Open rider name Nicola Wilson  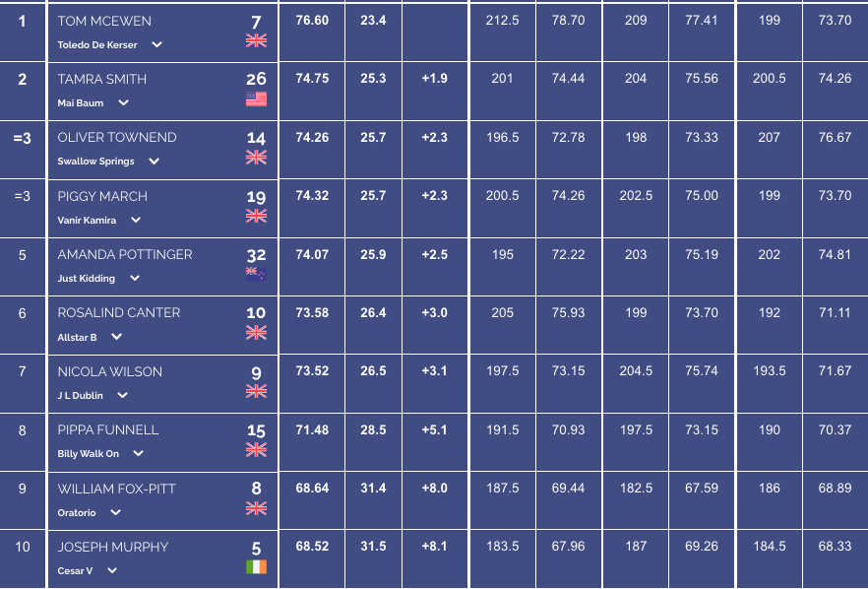click(x=109, y=371)
